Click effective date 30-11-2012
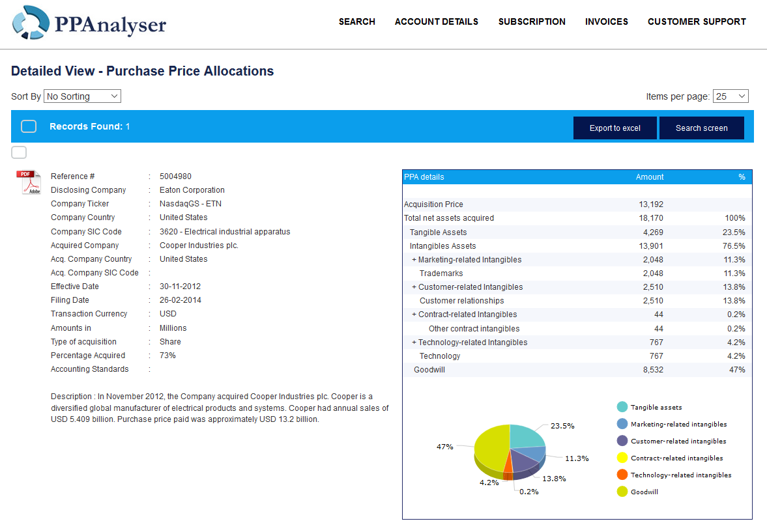The image size is (767, 532). [x=180, y=287]
